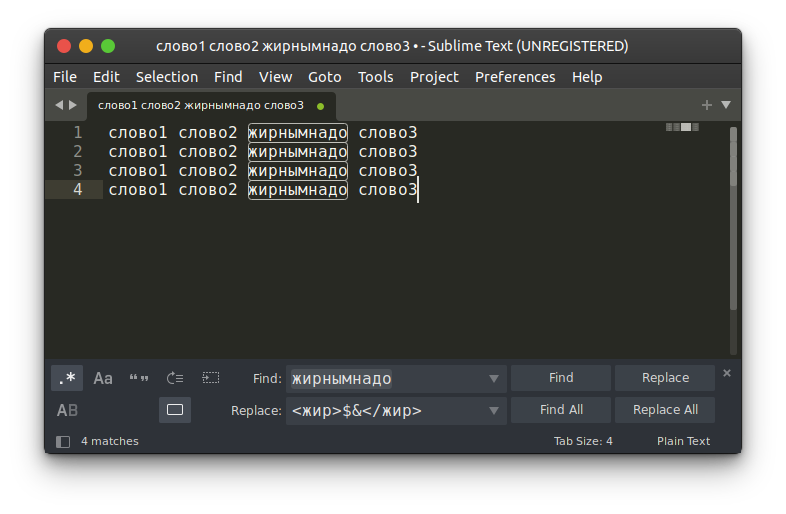Click the side bar toggle icon in status bar
This screenshot has height=514, width=786.
tap(63, 441)
